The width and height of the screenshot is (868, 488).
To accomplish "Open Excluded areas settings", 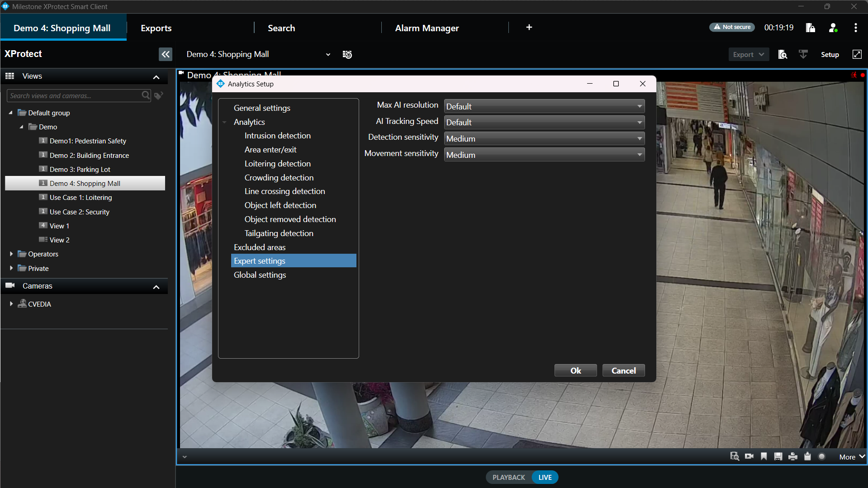I will click(260, 247).
